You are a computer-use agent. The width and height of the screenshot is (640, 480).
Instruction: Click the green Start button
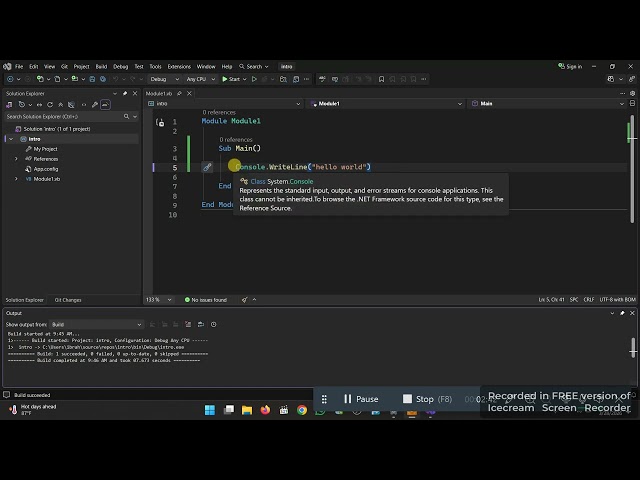231,79
